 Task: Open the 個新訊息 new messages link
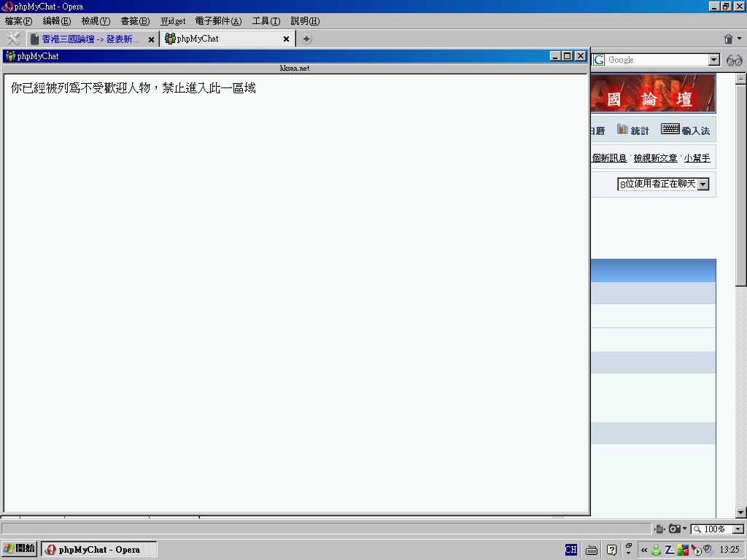tap(609, 158)
